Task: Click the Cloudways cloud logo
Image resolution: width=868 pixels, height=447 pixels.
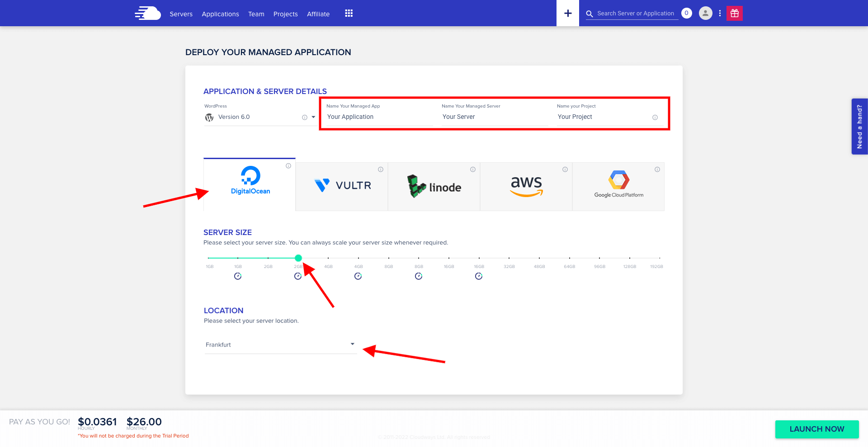Action: coord(148,13)
